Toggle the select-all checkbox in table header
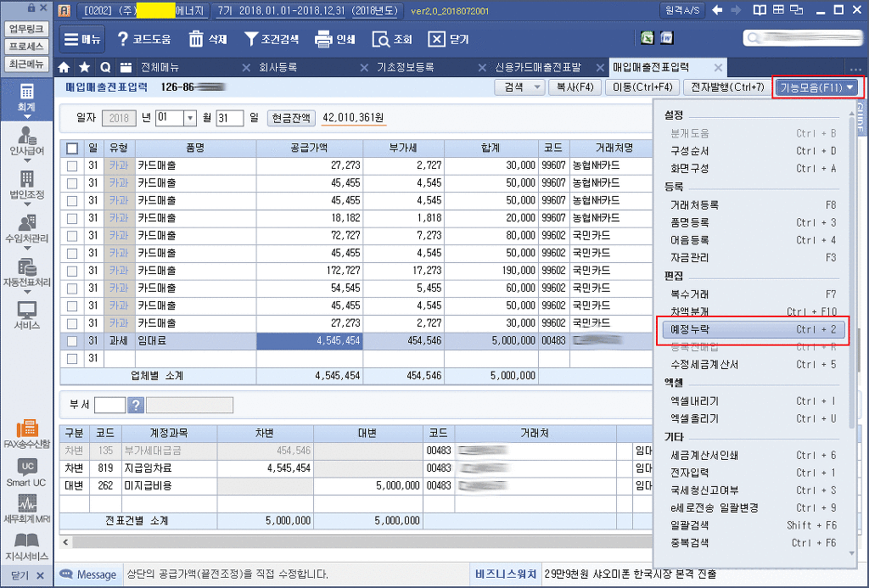The image size is (869, 588). (x=72, y=148)
